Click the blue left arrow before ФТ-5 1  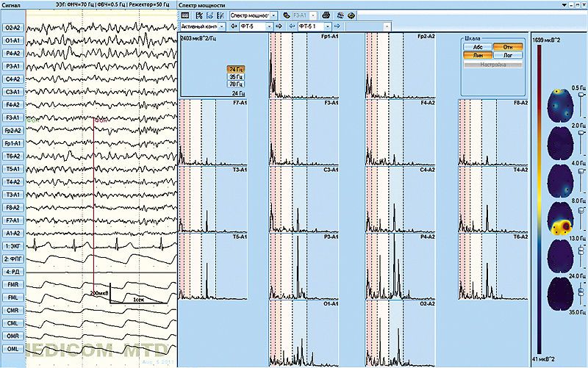pos(292,26)
